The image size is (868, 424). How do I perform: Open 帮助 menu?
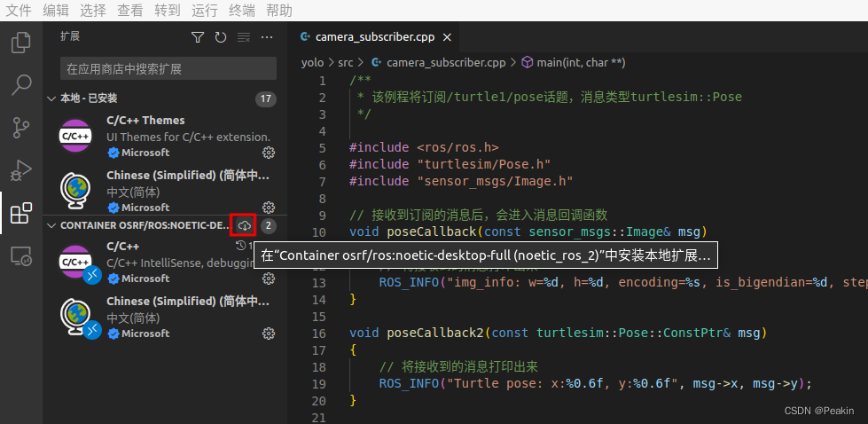[x=279, y=10]
